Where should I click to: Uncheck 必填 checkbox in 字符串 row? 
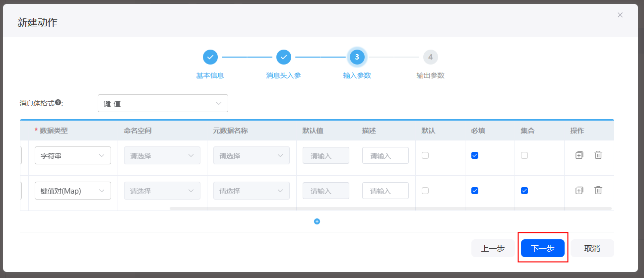475,155
